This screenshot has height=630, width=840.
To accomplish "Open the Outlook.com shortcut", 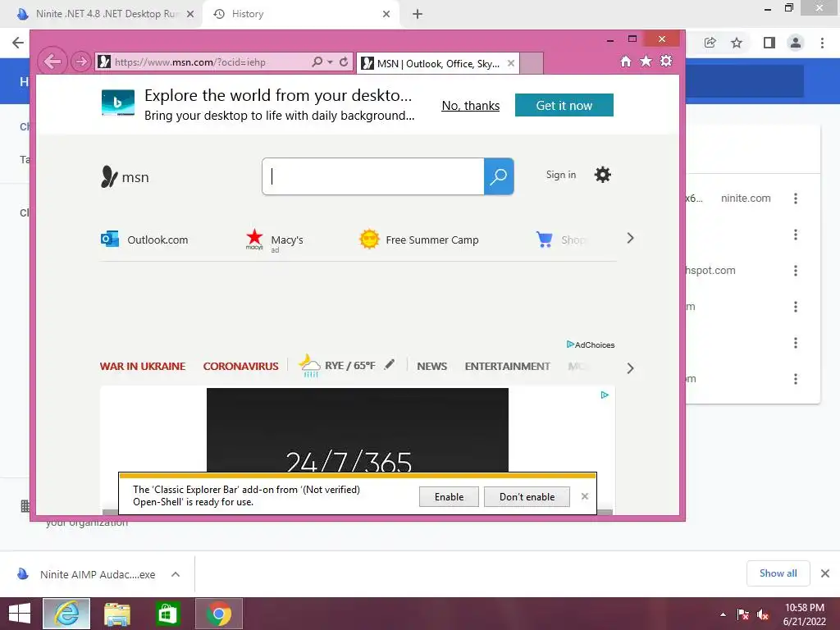I will (144, 240).
